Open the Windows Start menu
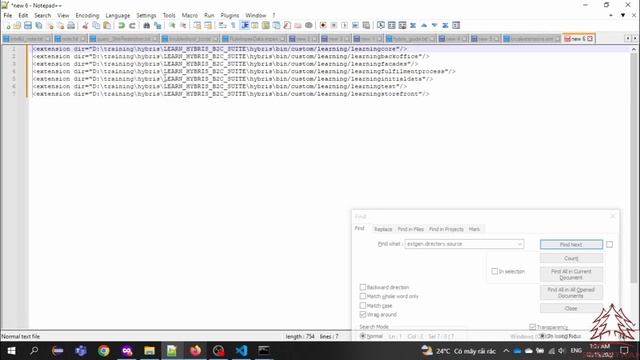640x360 pixels. [x=11, y=351]
